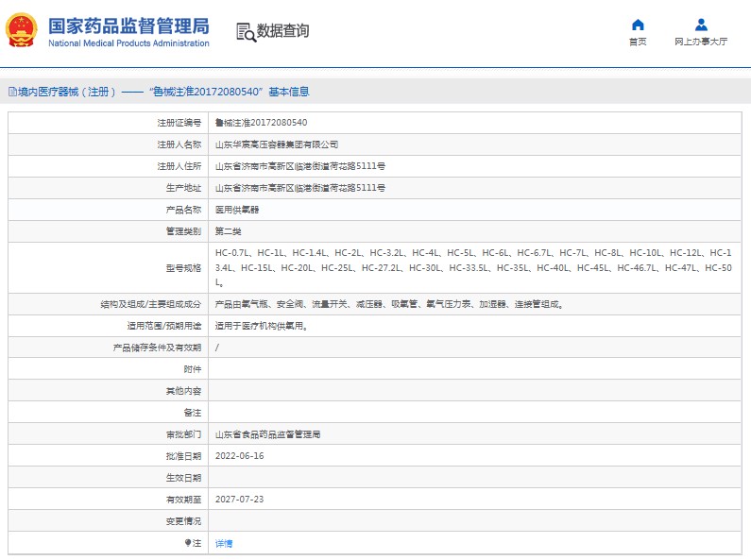This screenshot has height=560, width=751.
Task: Click breadcrumb 境内医疗器械（注册）
Action: click(x=66, y=92)
